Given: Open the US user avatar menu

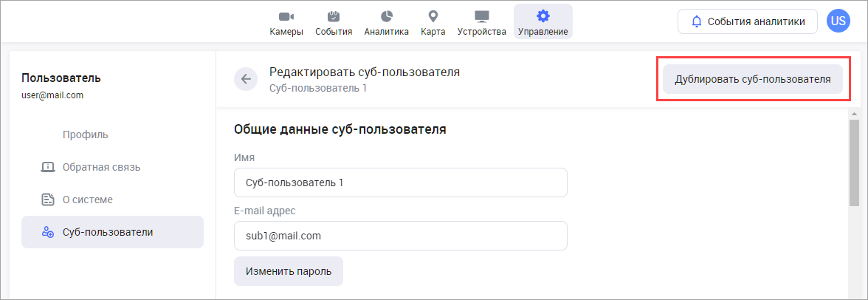Looking at the screenshot, I should point(838,21).
